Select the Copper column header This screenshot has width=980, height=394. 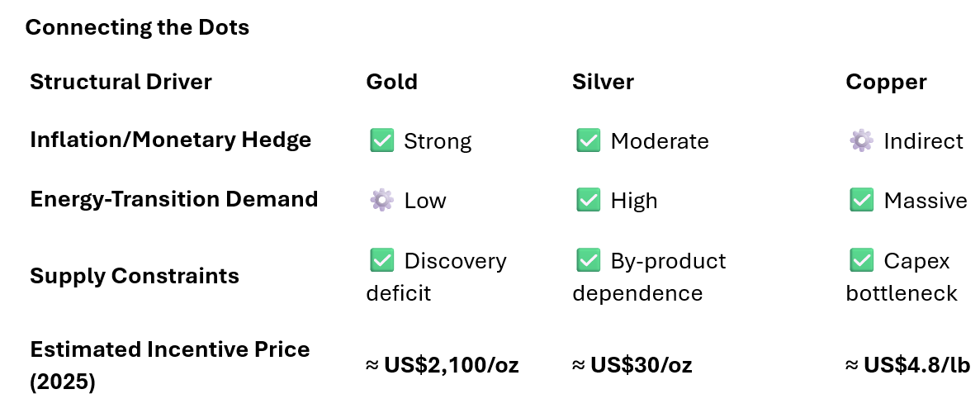886,82
